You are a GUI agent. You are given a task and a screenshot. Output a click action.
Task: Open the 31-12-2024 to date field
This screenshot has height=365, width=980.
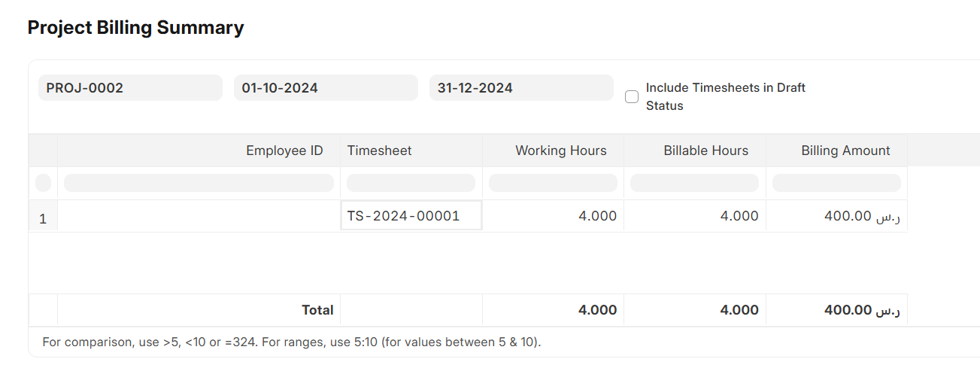pyautogui.click(x=520, y=88)
